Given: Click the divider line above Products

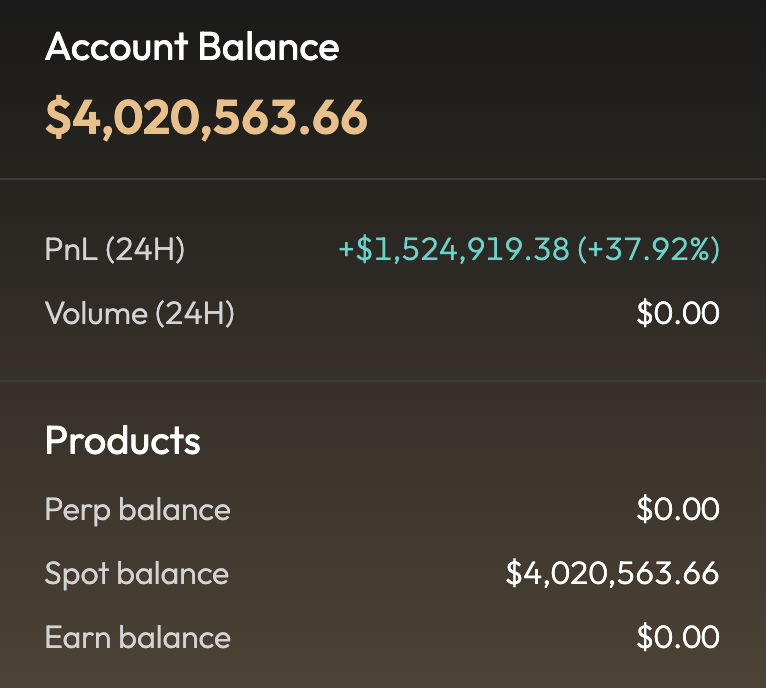Looking at the screenshot, I should pos(383,380).
